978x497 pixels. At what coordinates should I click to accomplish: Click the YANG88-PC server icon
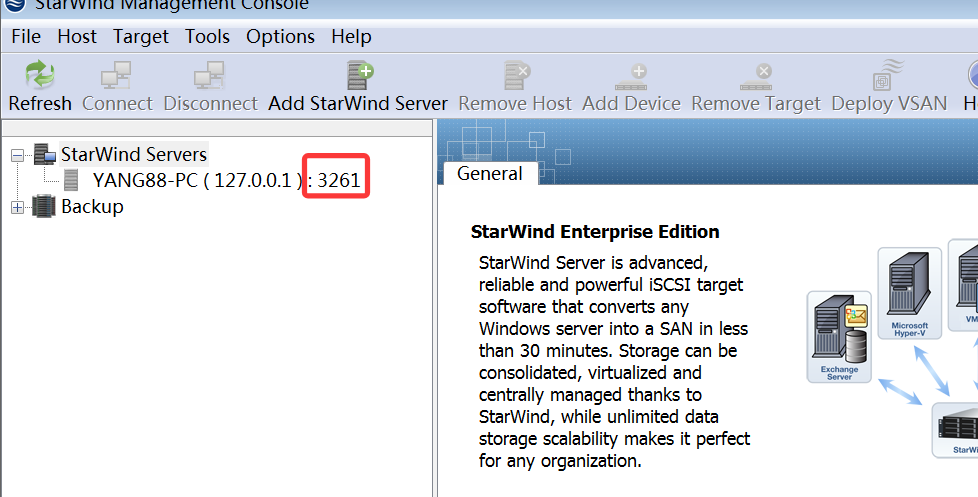pyautogui.click(x=71, y=180)
